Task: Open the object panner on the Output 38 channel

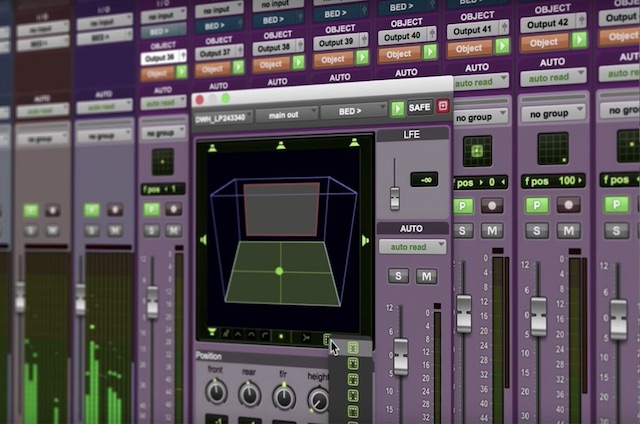Action: 298,62
